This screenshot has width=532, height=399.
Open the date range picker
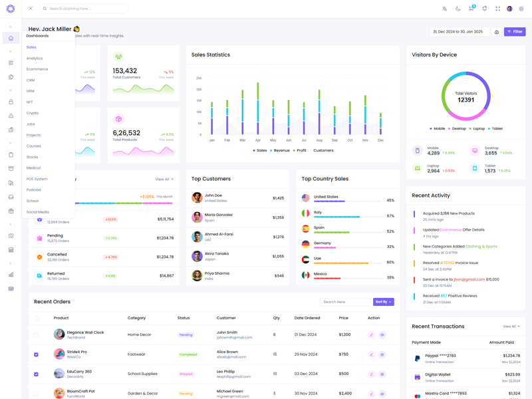[459, 32]
